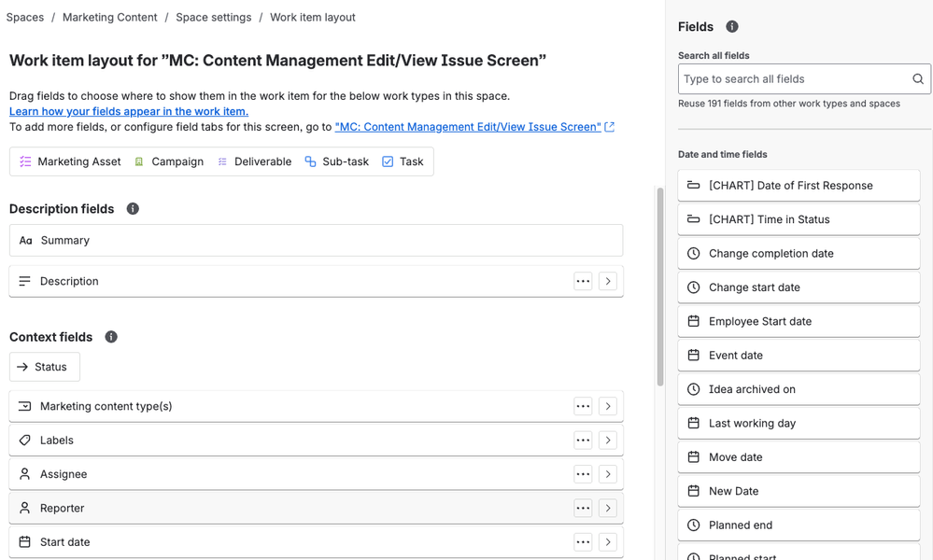This screenshot has width=933, height=560.
Task: Click the external link icon after screen name
Action: pyautogui.click(x=610, y=127)
